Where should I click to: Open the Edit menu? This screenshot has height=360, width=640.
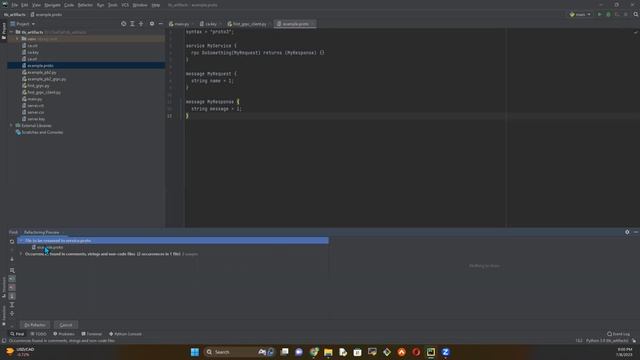coord(25,5)
